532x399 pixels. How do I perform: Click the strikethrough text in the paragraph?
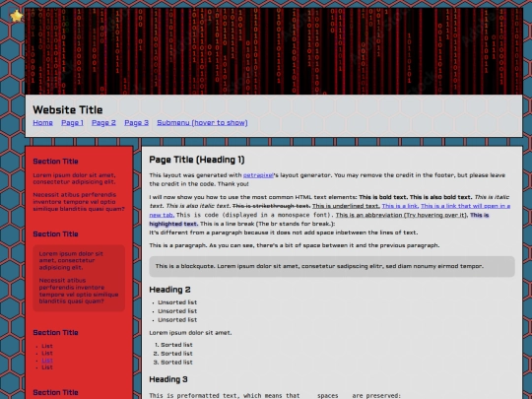272,206
